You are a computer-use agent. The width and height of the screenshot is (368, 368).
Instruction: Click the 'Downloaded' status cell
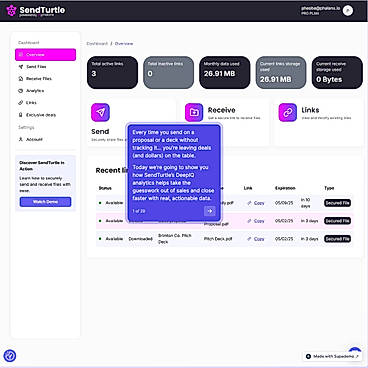click(141, 239)
